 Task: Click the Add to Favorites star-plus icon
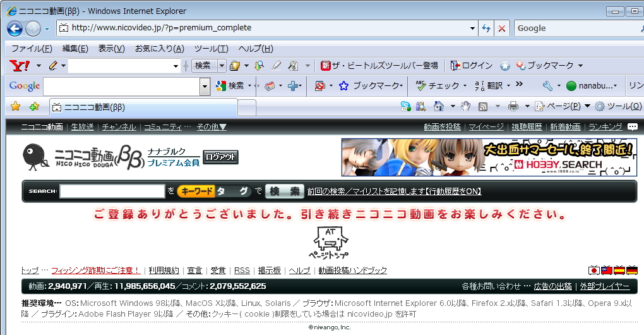point(34,106)
